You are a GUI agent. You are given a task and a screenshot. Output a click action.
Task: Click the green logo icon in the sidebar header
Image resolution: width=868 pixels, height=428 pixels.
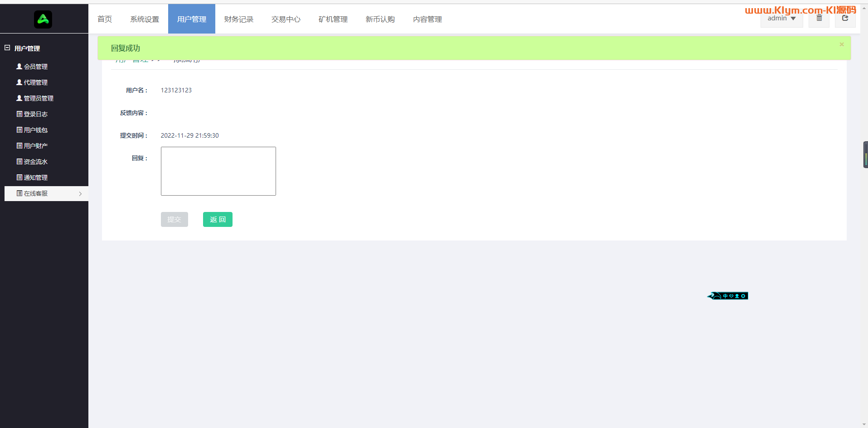[43, 19]
